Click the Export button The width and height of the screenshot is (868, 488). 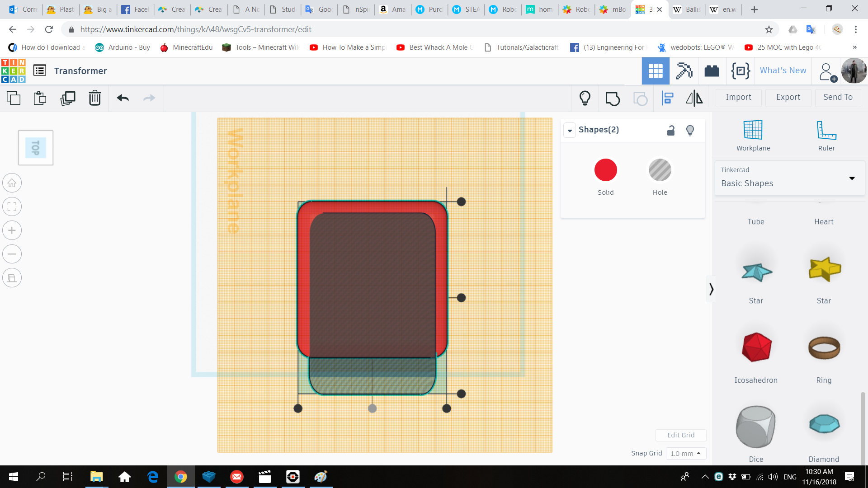coord(788,98)
